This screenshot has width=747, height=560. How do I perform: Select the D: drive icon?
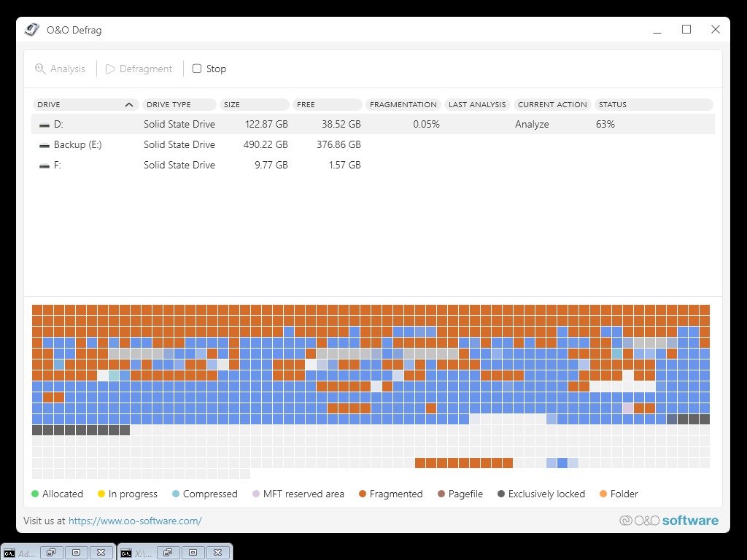44,125
